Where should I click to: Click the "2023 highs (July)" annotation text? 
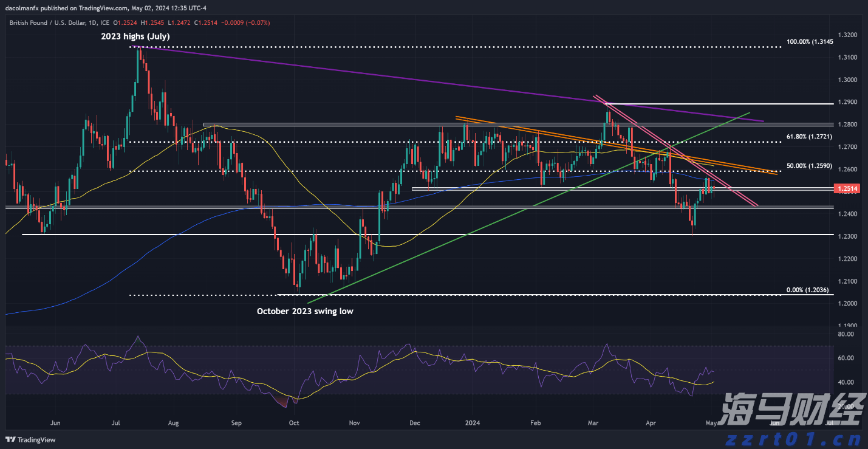135,36
